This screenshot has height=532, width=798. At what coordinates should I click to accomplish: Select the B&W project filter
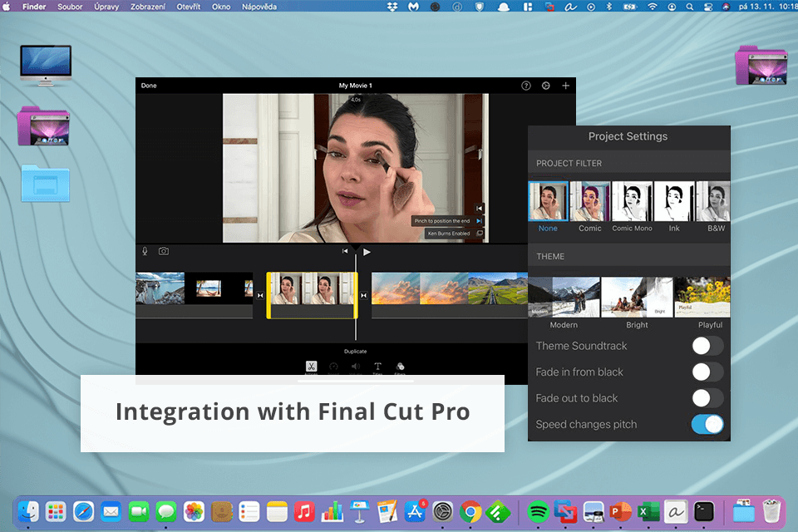(713, 208)
